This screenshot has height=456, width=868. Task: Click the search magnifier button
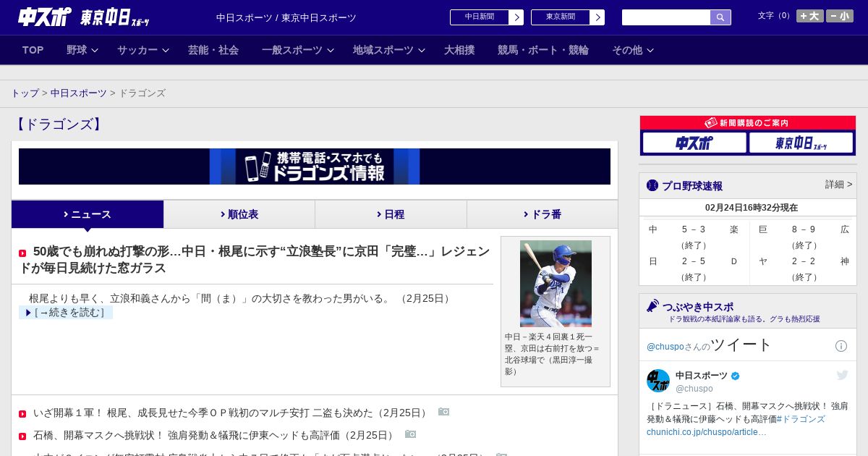click(720, 17)
